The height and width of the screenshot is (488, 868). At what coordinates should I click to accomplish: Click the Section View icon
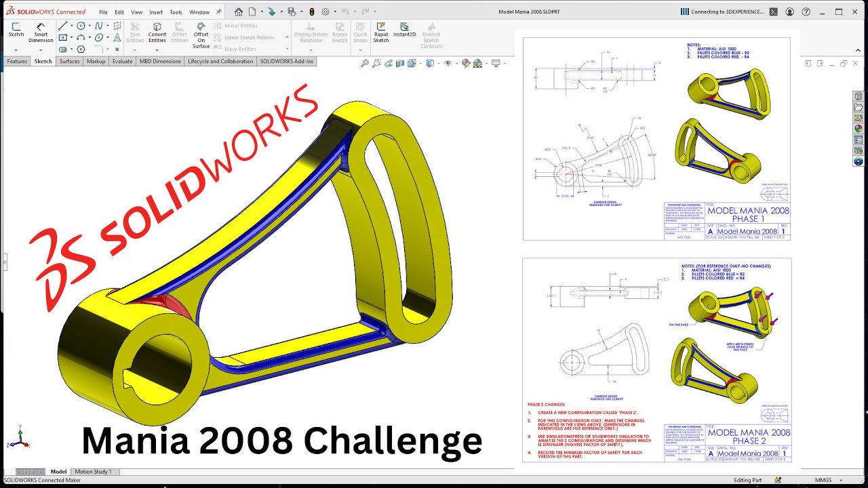[400, 63]
